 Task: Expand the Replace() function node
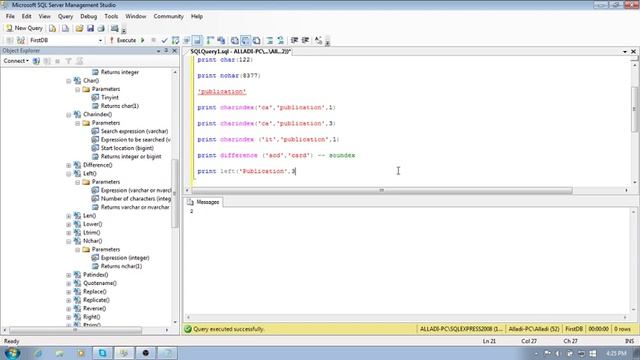(69, 292)
